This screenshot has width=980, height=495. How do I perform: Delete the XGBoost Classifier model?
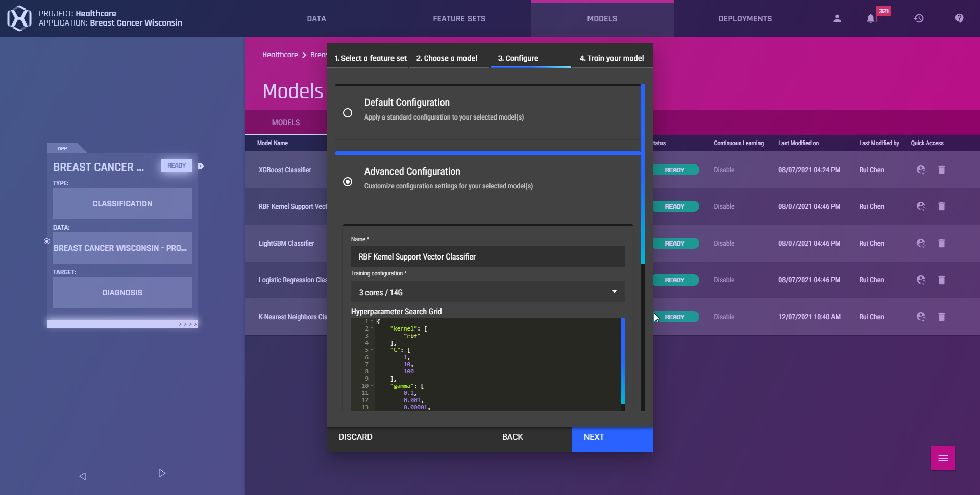(x=942, y=170)
